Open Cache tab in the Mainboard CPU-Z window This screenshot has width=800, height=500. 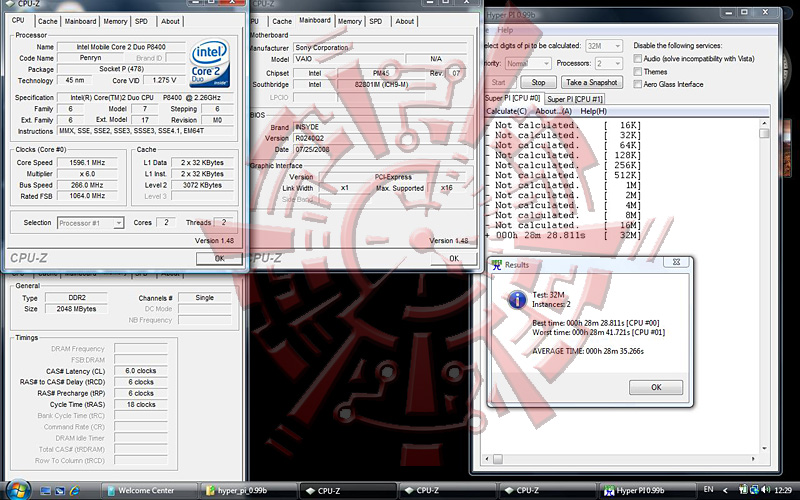[282, 21]
